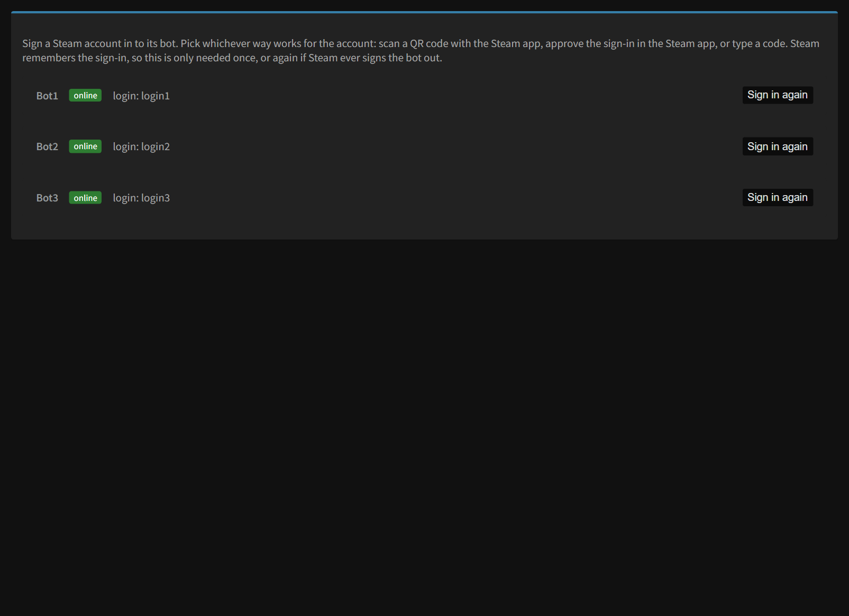The height and width of the screenshot is (616, 849).
Task: Click the Bot2 name label
Action: 47,146
